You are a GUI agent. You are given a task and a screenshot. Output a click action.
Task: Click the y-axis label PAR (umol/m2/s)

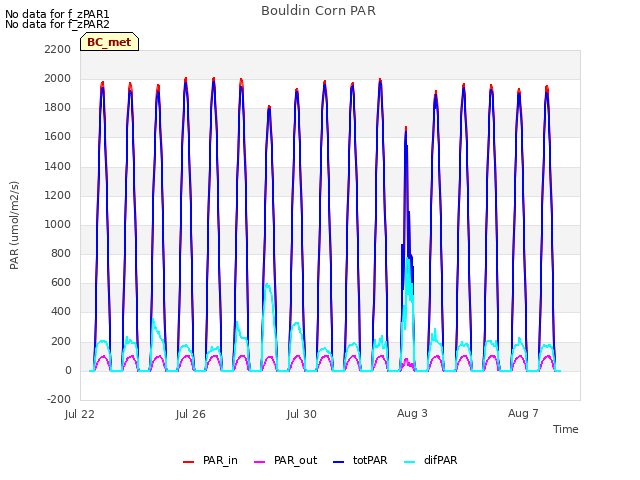[x=14, y=225]
